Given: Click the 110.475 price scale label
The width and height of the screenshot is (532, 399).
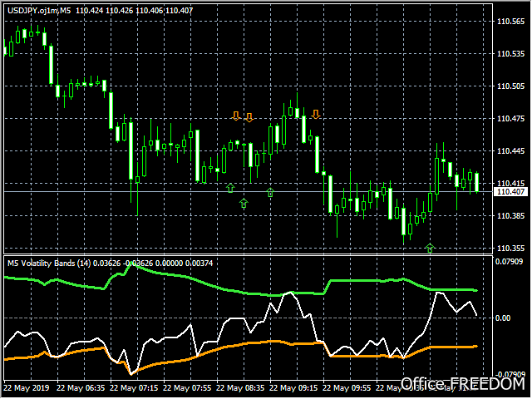Looking at the screenshot, I should (x=510, y=119).
